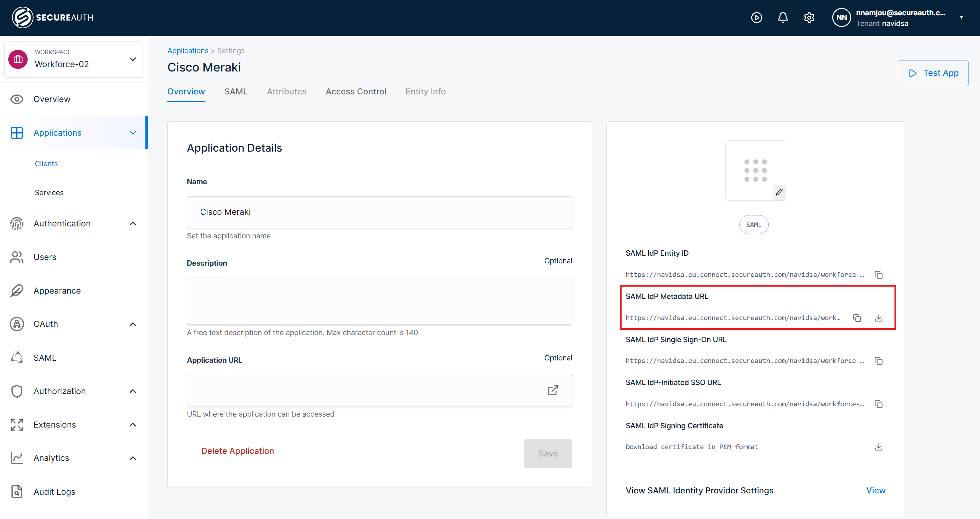Toggle the Analytics section chevron
Image resolution: width=980 pixels, height=519 pixels.
click(x=133, y=458)
